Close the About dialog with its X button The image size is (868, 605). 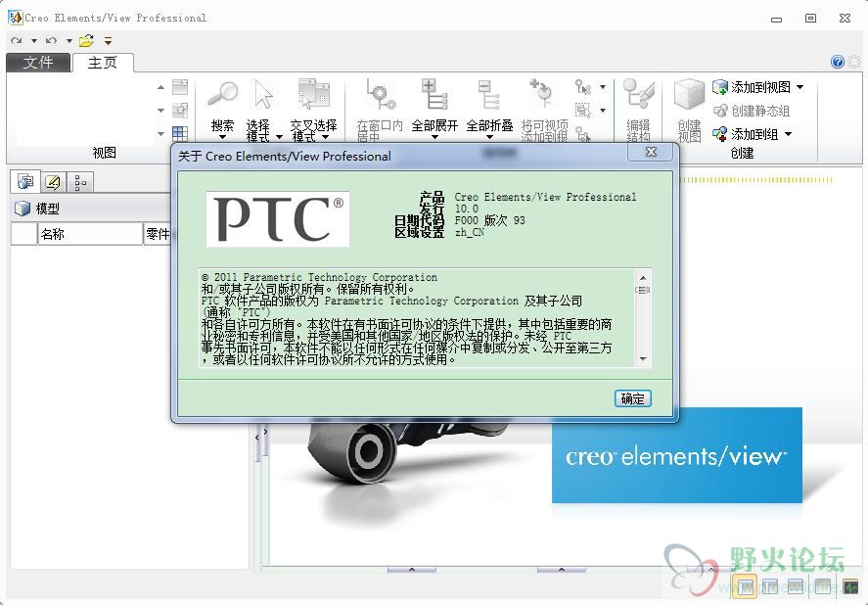[652, 152]
